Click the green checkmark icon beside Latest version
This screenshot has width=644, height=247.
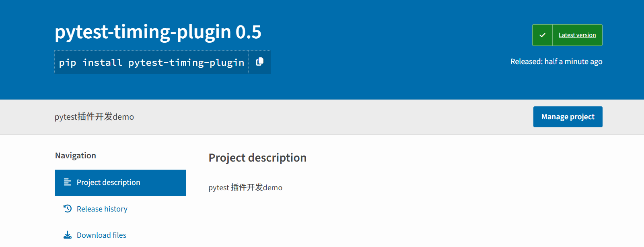coord(542,35)
